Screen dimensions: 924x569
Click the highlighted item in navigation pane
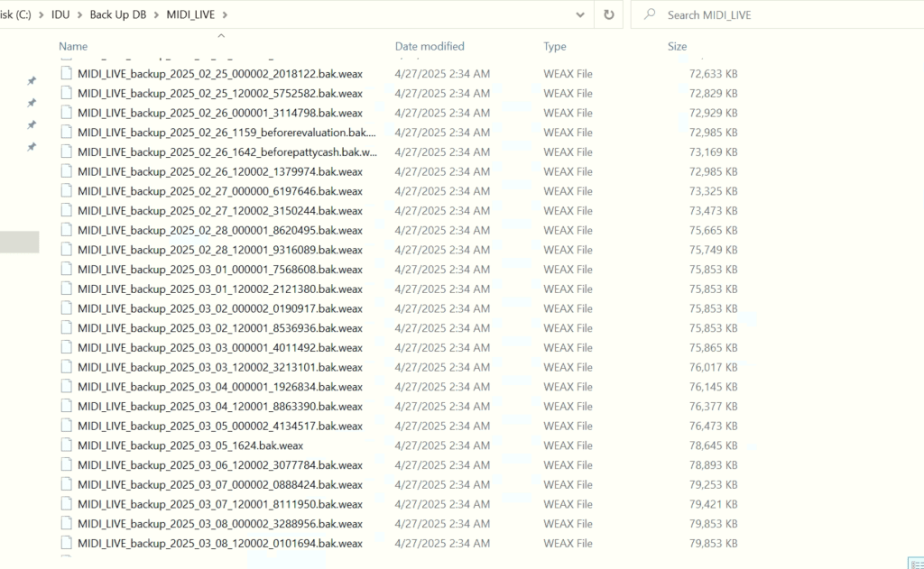pos(20,242)
